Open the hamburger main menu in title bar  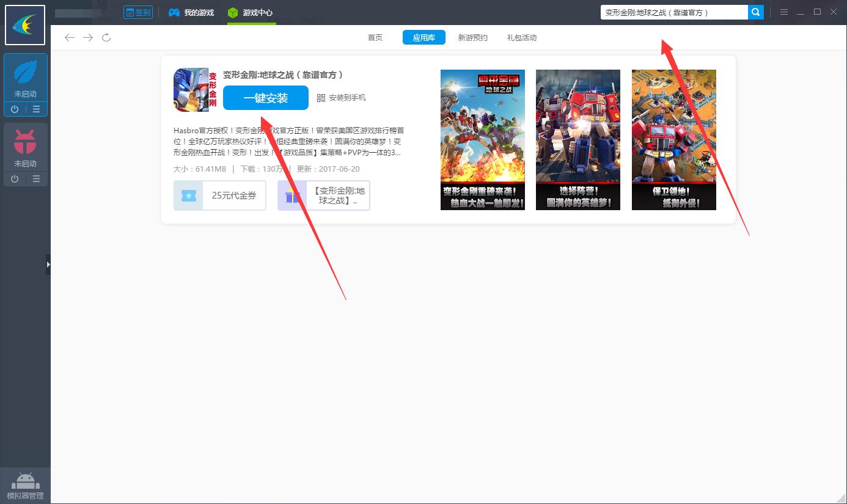point(784,12)
